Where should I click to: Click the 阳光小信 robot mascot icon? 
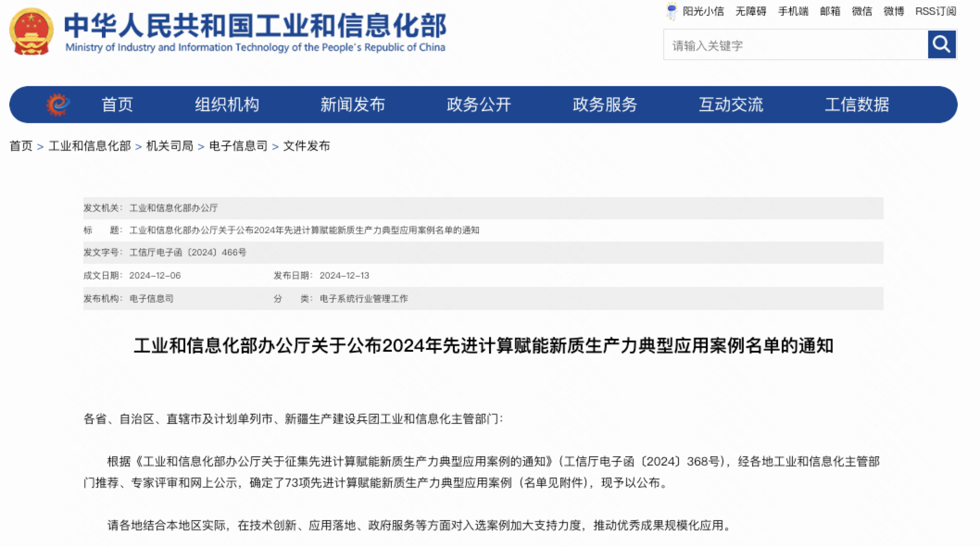point(672,12)
